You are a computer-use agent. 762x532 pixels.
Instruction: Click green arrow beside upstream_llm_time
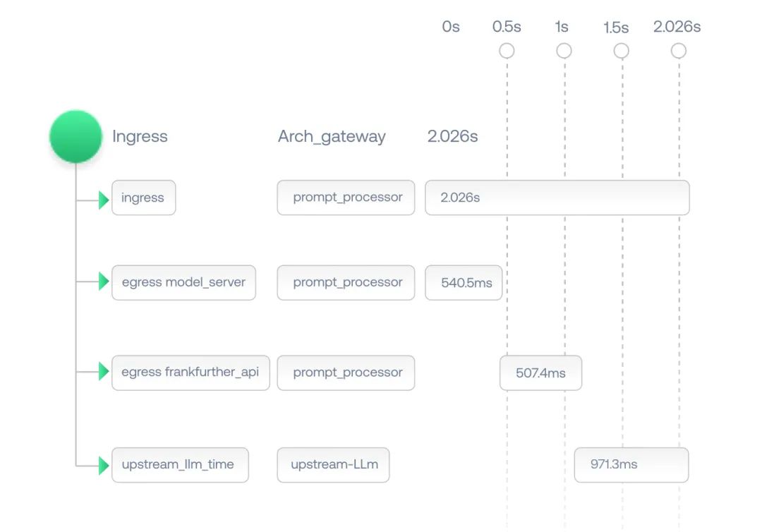[104, 466]
